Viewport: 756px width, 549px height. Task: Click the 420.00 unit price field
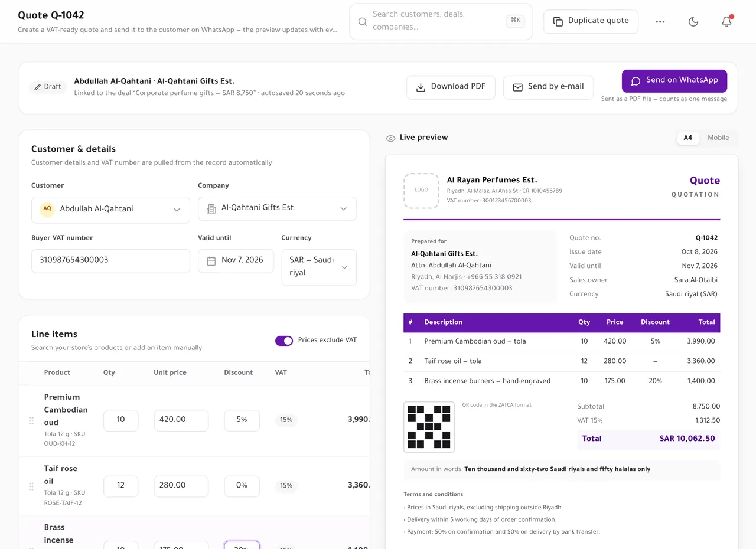(181, 420)
